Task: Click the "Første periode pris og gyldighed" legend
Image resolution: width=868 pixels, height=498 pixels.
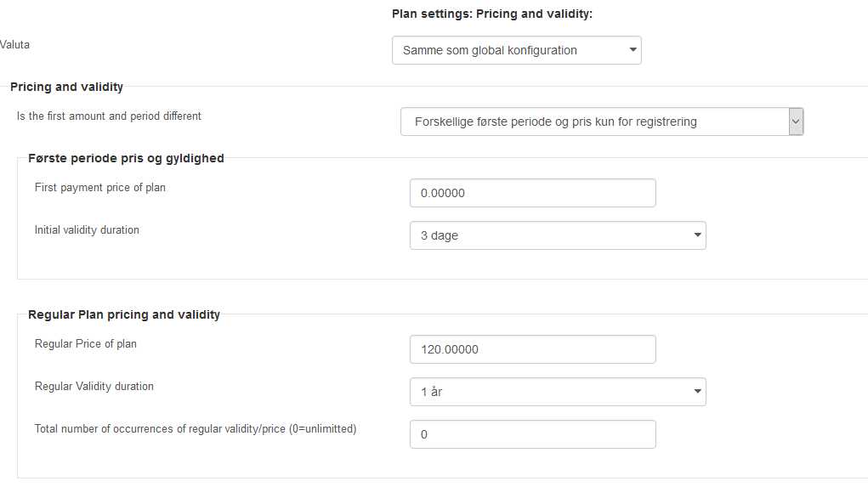Action: point(126,158)
